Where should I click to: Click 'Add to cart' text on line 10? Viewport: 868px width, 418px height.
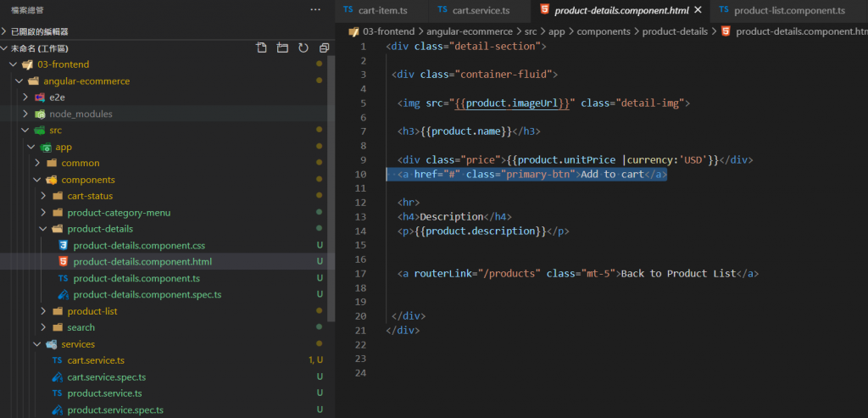[612, 175]
